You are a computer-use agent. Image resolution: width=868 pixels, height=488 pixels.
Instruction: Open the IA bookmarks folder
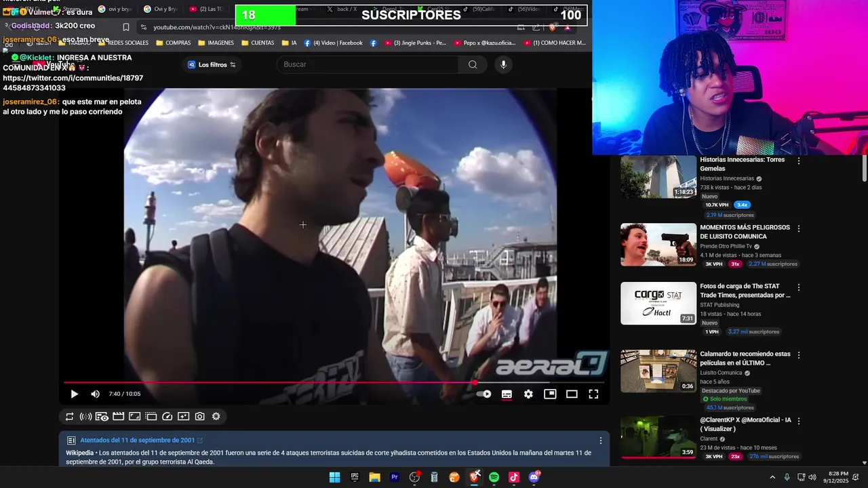point(289,43)
